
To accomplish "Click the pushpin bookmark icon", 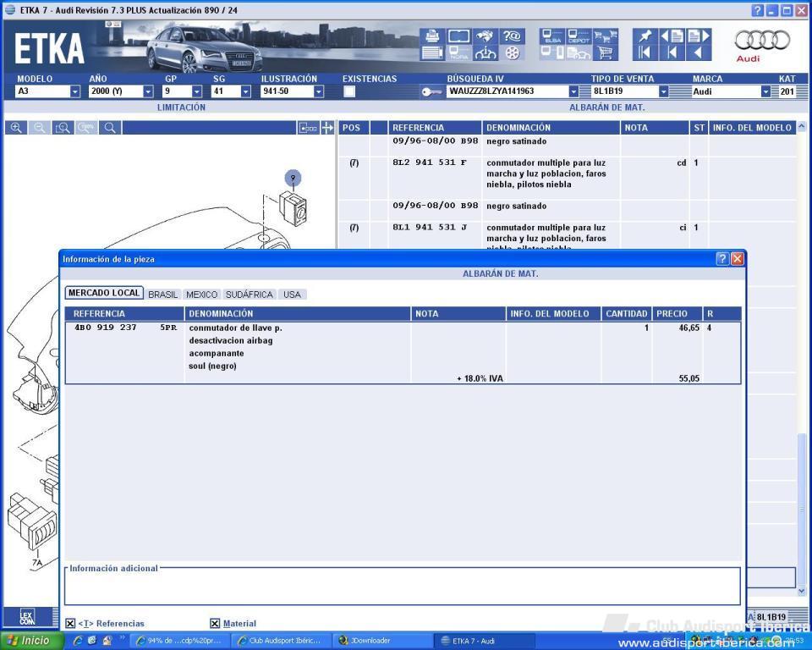I will pyautogui.click(x=645, y=36).
